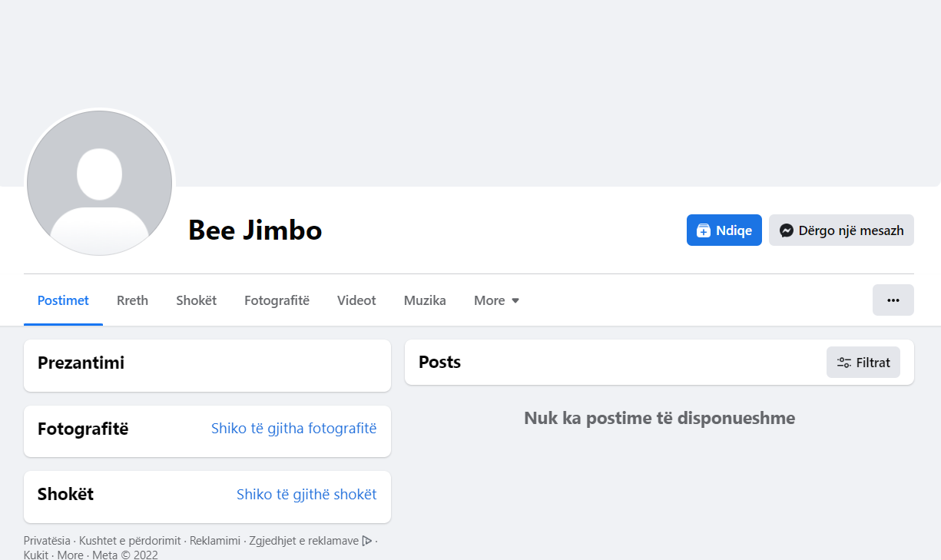Switch to the Muzika tab
Viewport: 941px width, 560px height.
425,300
